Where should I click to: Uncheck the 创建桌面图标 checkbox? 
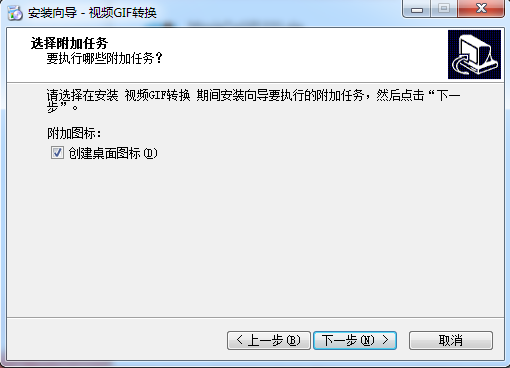coord(57,153)
